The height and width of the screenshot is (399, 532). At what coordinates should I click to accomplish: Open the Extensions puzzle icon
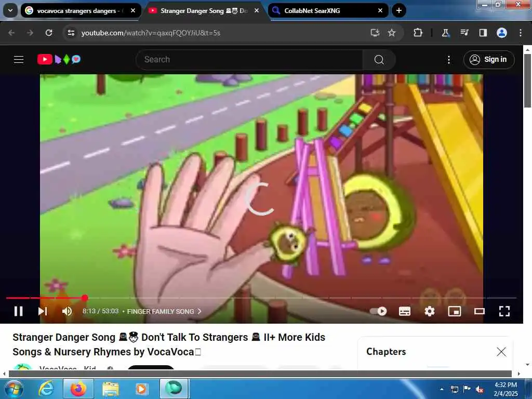point(418,33)
